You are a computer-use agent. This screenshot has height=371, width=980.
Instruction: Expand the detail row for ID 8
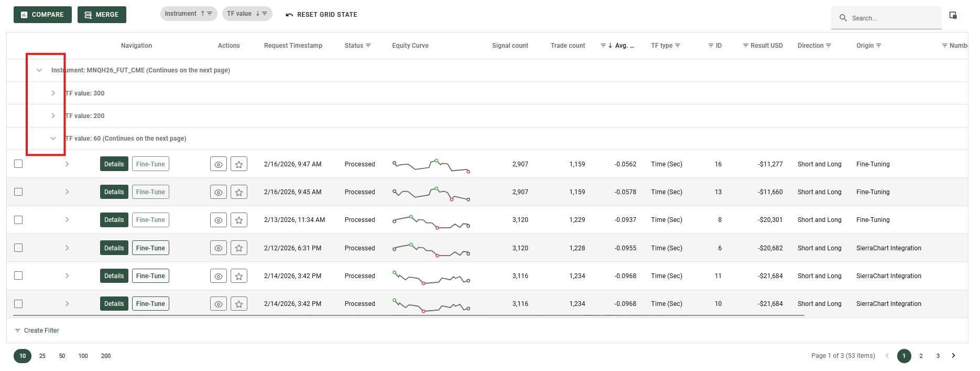[x=67, y=220]
